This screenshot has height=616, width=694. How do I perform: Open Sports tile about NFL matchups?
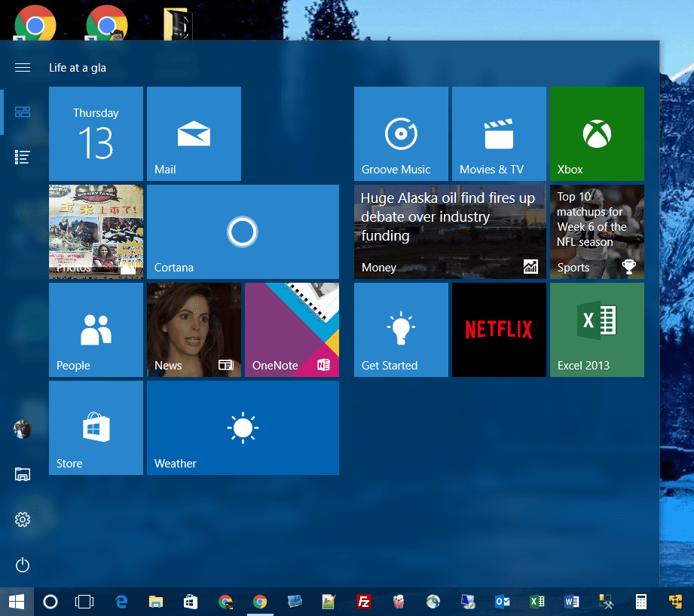pos(597,231)
